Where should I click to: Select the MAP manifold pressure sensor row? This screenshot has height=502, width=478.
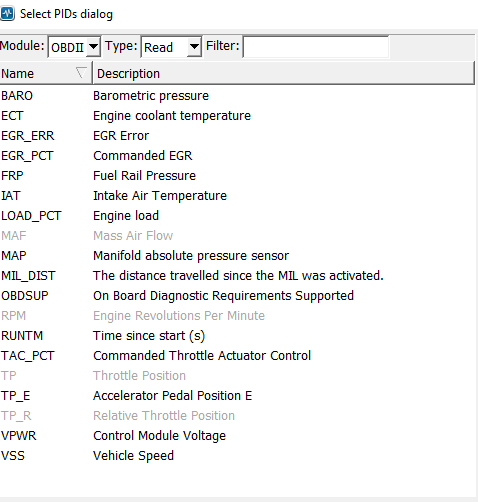237,256
